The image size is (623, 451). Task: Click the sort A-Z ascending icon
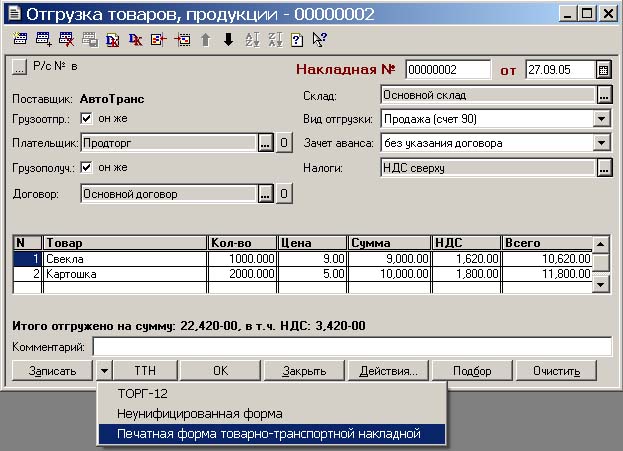pyautogui.click(x=252, y=40)
